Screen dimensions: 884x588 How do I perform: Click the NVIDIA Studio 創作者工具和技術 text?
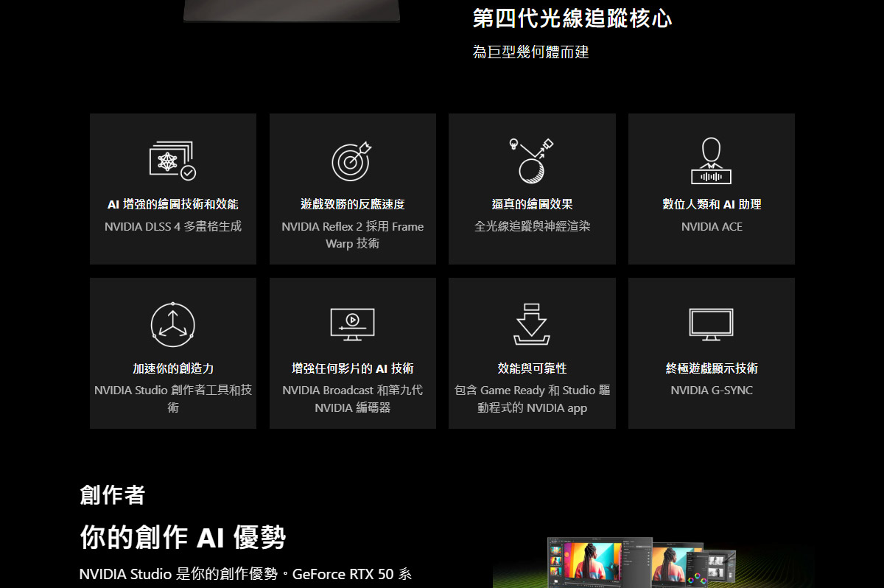(x=173, y=399)
